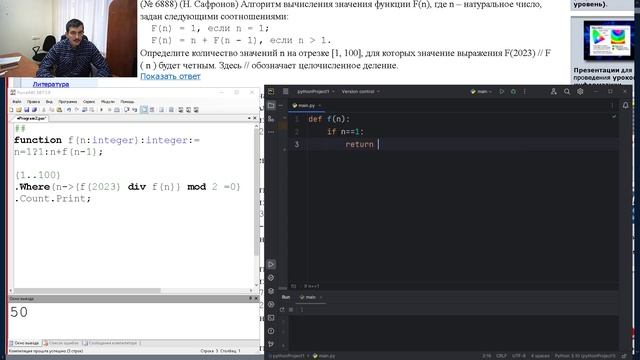Open Python Packages tool window icon
Viewport: 640px width, 360px height.
(x=271, y=291)
